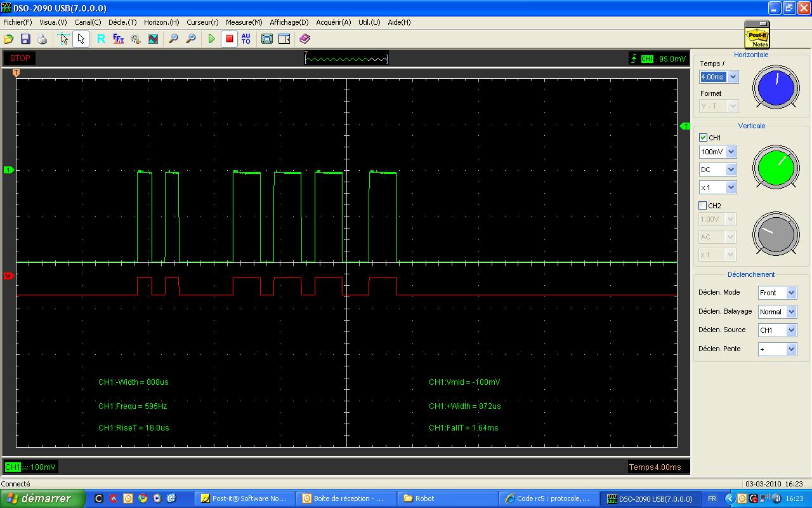Select the cursor crosshair tool icon
Image resolution: width=812 pixels, height=508 pixels.
coord(63,39)
